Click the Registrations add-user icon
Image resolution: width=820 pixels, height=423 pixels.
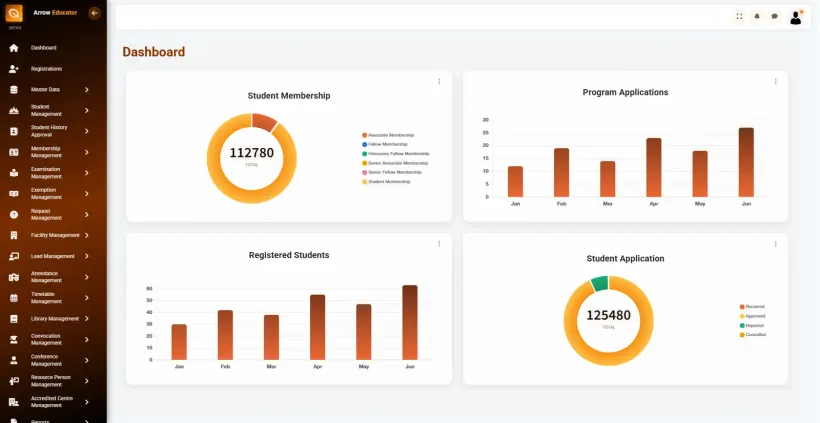14,68
